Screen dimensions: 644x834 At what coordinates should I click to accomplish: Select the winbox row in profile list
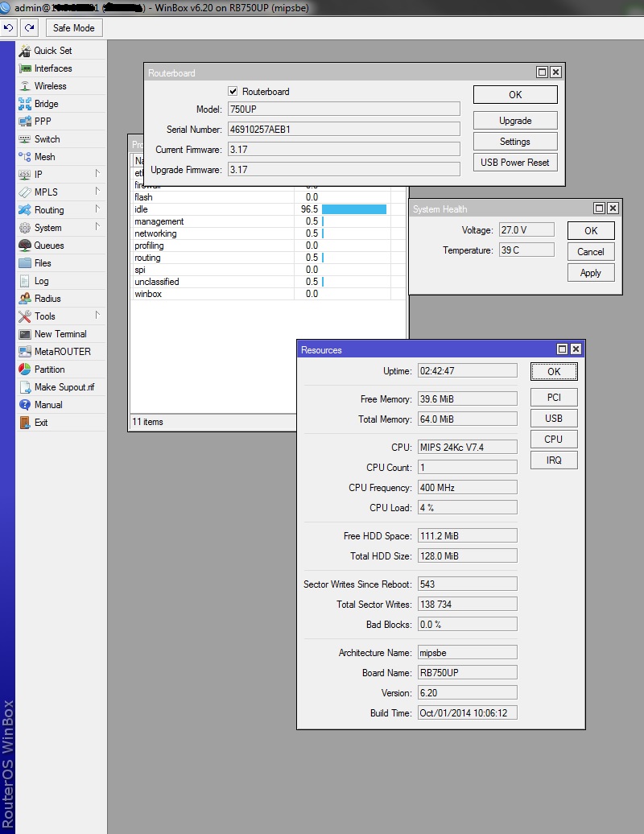click(268, 294)
